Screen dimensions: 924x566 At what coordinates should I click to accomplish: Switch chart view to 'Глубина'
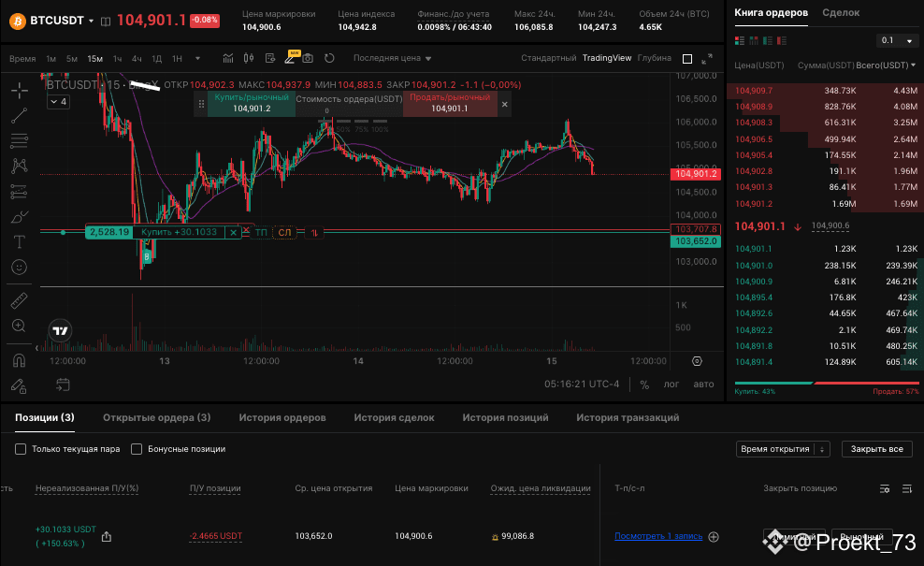(654, 58)
